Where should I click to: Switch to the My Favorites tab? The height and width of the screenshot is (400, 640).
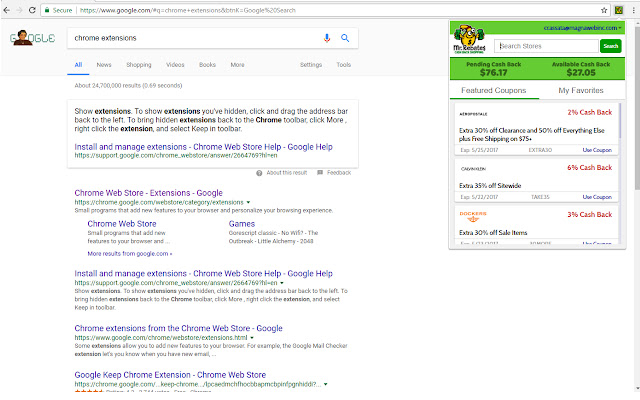581,91
